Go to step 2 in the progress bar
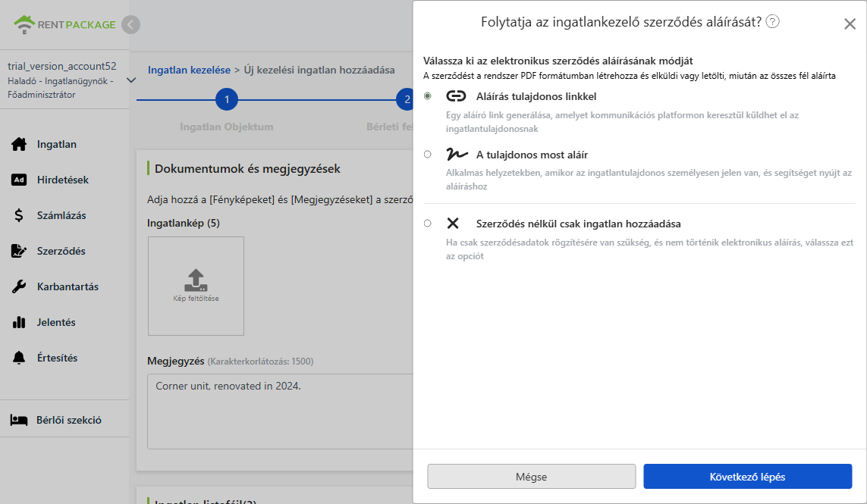Viewport: 867px width, 504px height. coord(405,99)
